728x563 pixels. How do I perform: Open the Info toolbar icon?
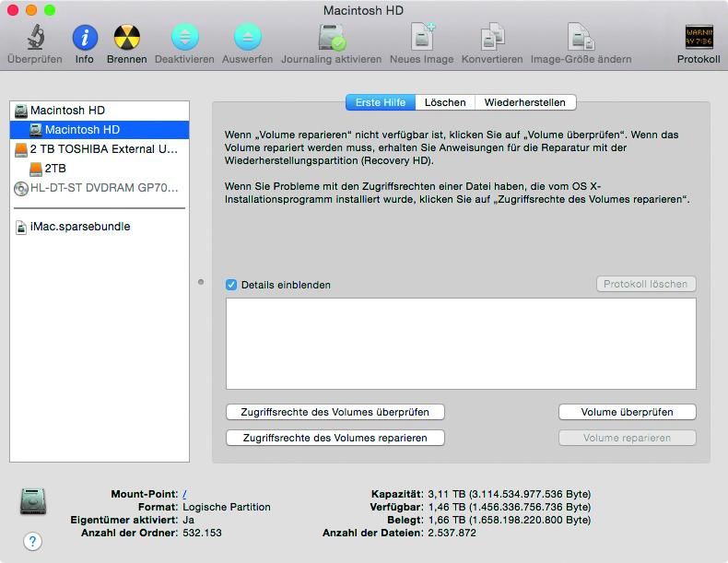pos(85,37)
